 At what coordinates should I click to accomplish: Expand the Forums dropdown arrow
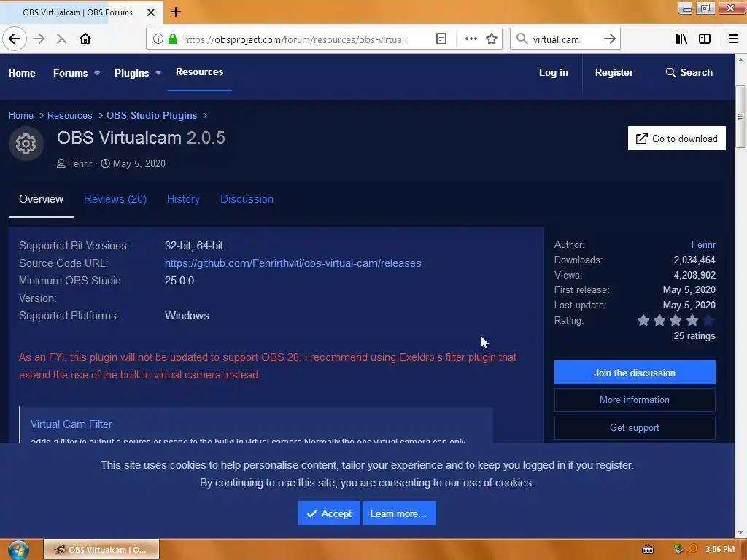tap(97, 74)
